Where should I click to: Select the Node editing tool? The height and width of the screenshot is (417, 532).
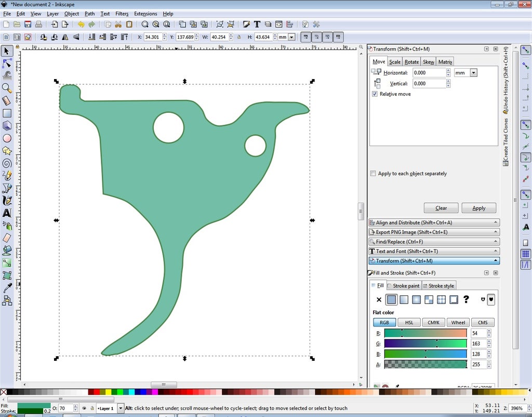click(7, 63)
